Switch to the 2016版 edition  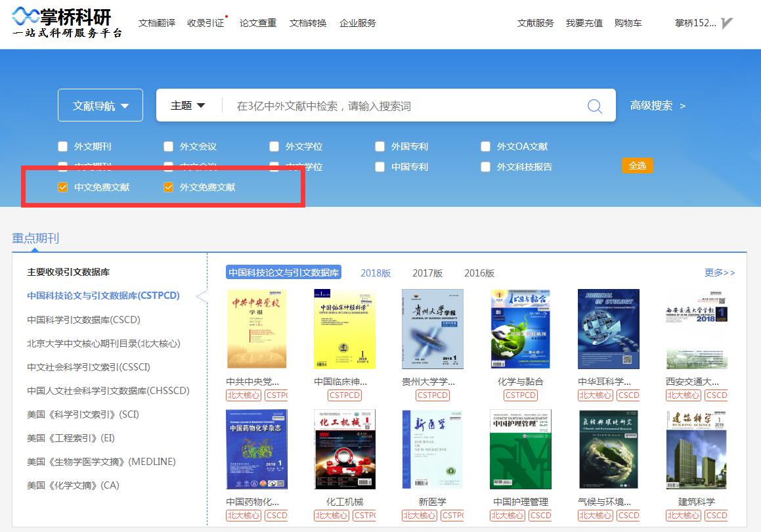(479, 273)
